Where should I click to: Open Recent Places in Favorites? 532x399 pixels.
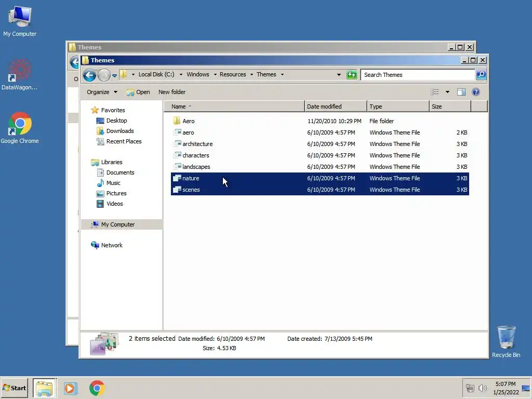[x=119, y=141]
